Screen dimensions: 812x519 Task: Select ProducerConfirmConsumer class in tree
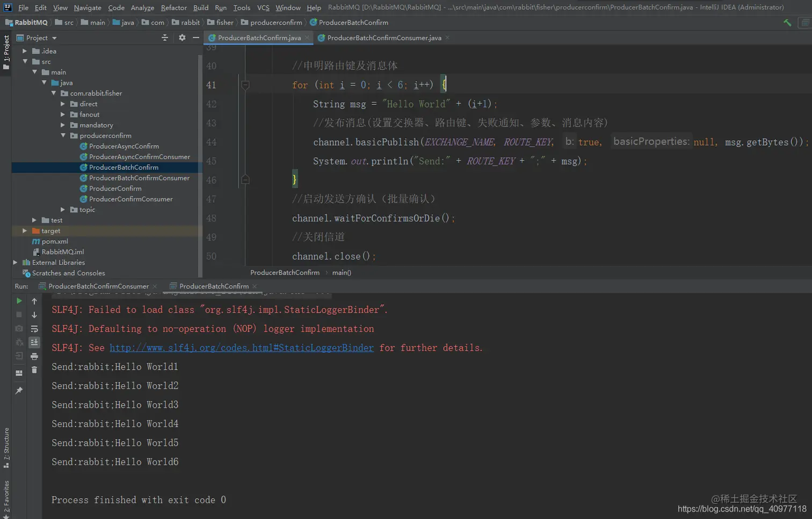point(130,199)
